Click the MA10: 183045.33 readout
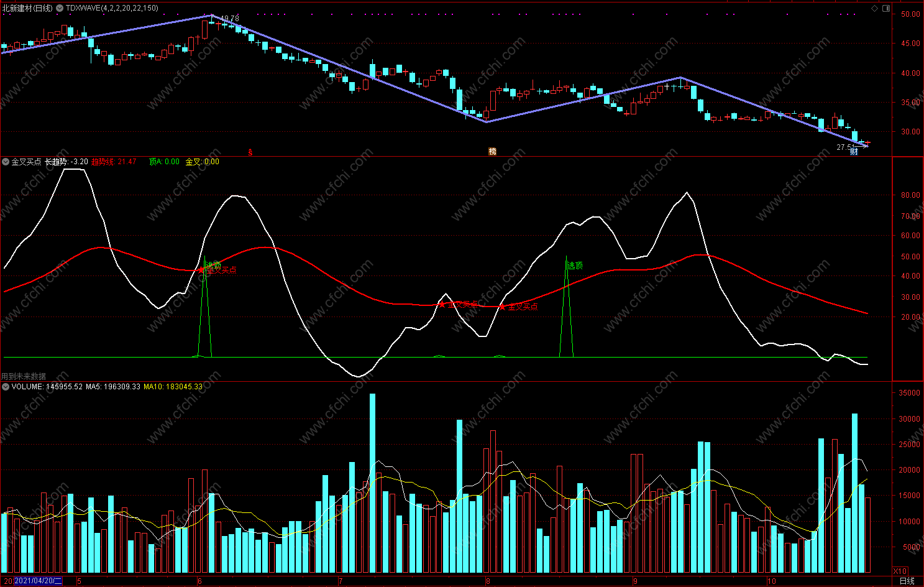The width and height of the screenshot is (924, 587). [x=173, y=387]
